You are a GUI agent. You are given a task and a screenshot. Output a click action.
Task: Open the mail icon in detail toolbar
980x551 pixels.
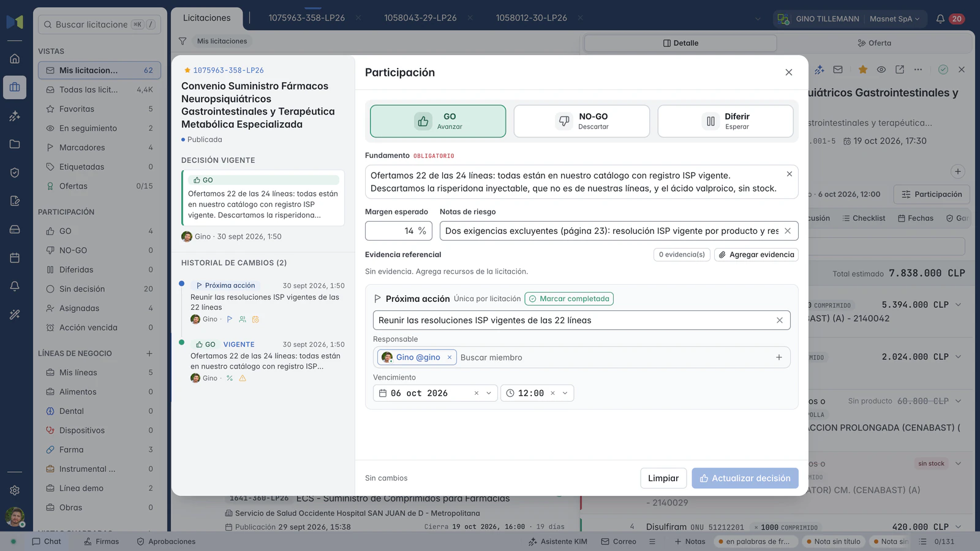838,70
